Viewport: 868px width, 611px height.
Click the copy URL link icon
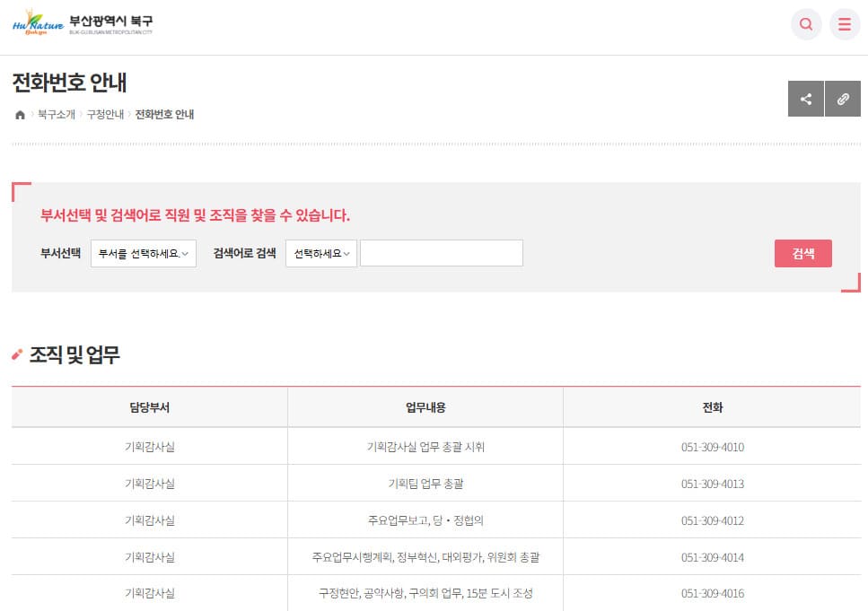point(843,99)
